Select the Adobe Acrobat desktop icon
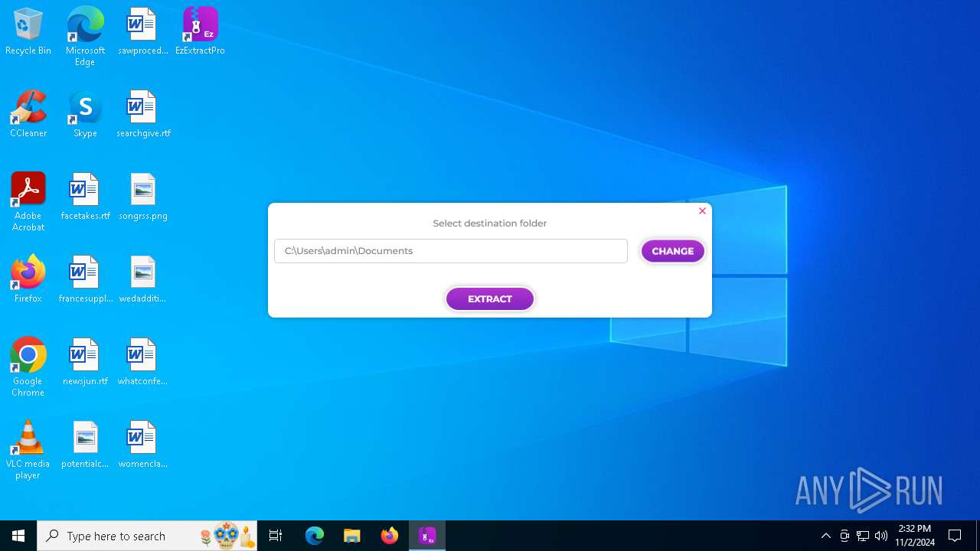980x551 pixels. tap(28, 202)
